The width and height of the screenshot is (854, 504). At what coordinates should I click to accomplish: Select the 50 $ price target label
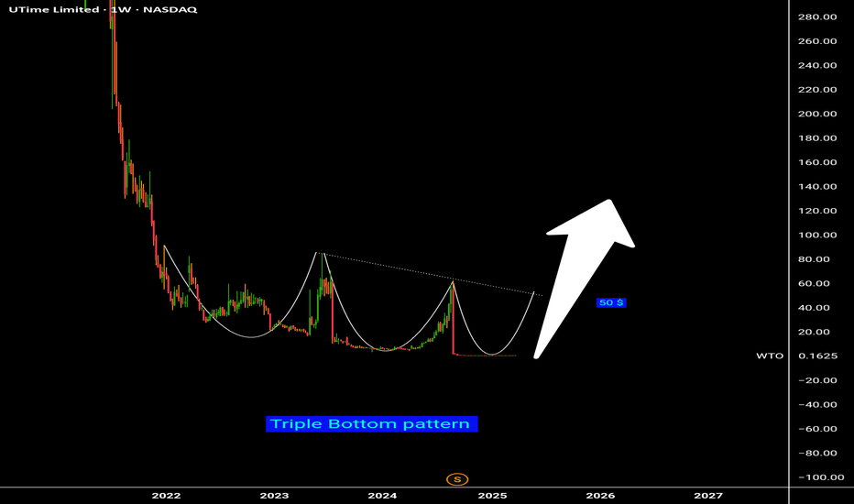point(611,302)
